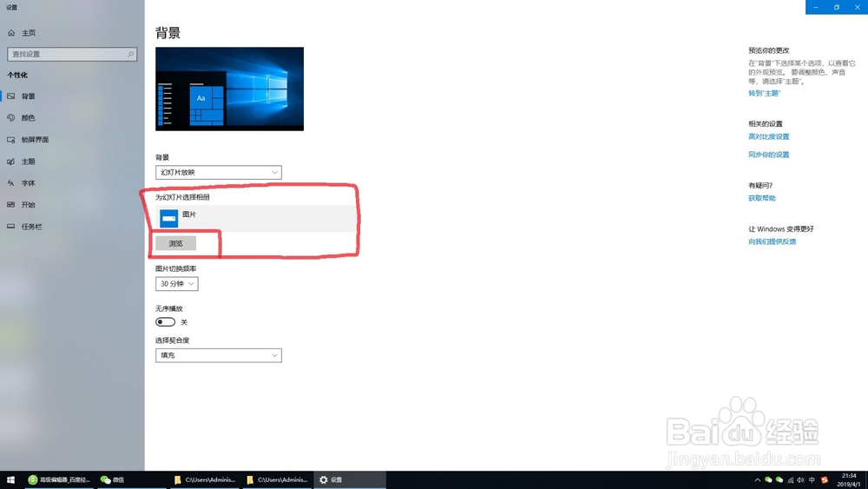Switch to the 高级编辑器 browser taskbar item
868x489 pixels.
point(59,479)
